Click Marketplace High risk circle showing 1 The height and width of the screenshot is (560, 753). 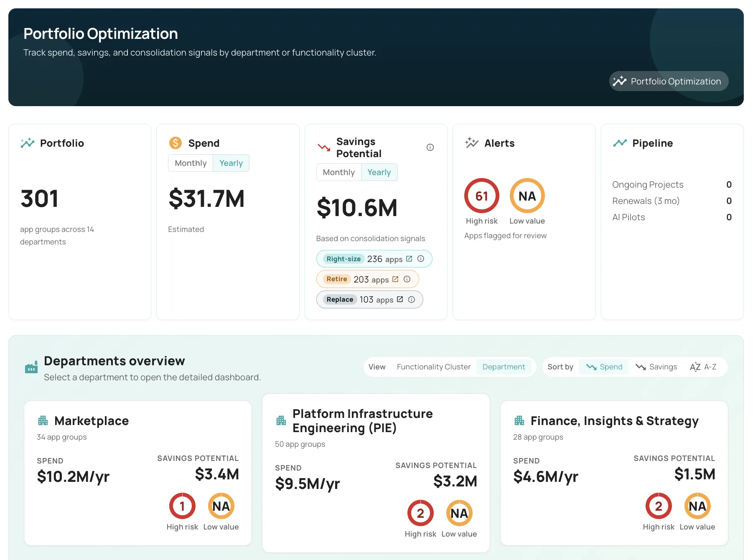tap(182, 506)
